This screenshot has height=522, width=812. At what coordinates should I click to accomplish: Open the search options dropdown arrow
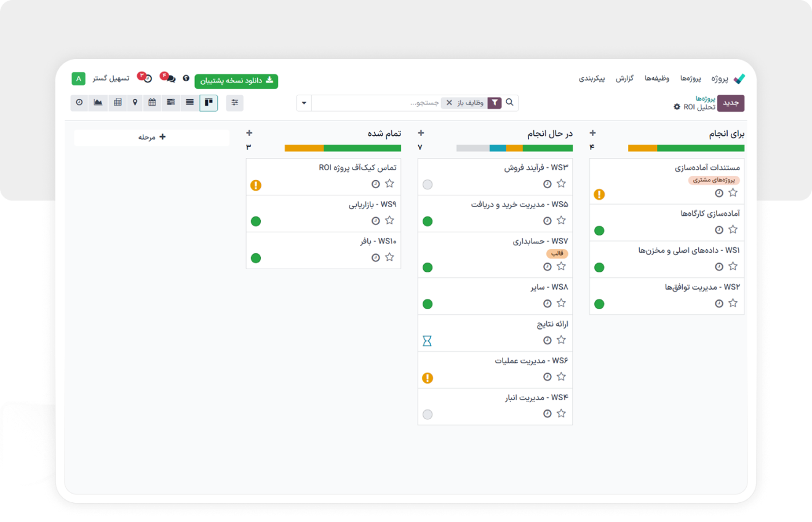304,103
